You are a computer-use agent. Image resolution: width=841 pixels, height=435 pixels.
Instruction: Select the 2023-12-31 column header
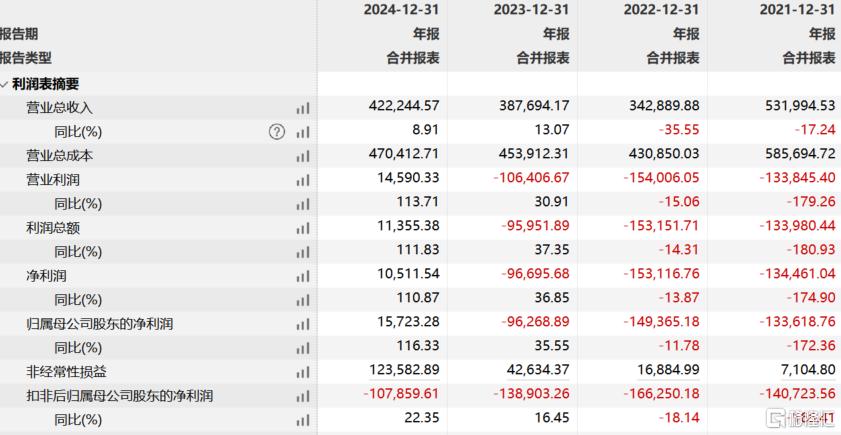pos(531,9)
